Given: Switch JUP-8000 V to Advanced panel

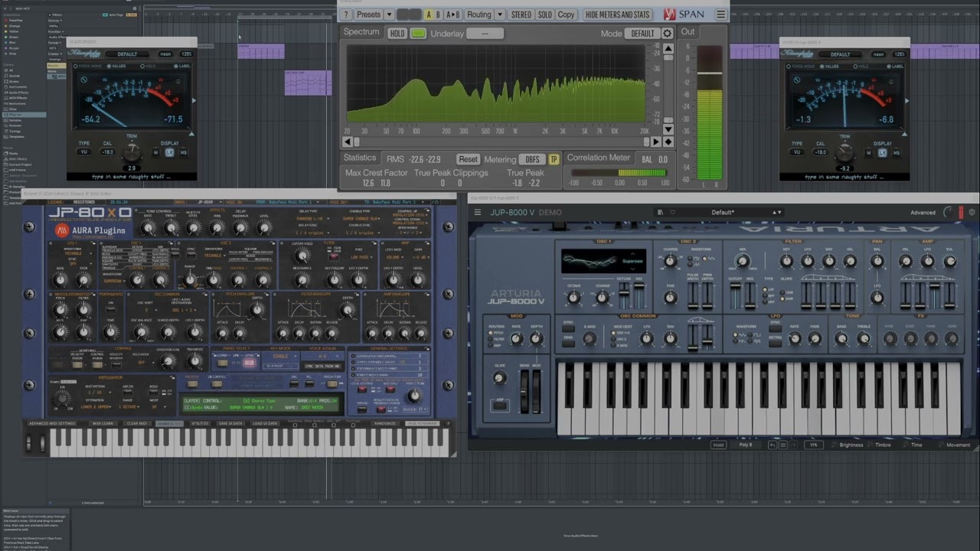Looking at the screenshot, I should click(923, 213).
